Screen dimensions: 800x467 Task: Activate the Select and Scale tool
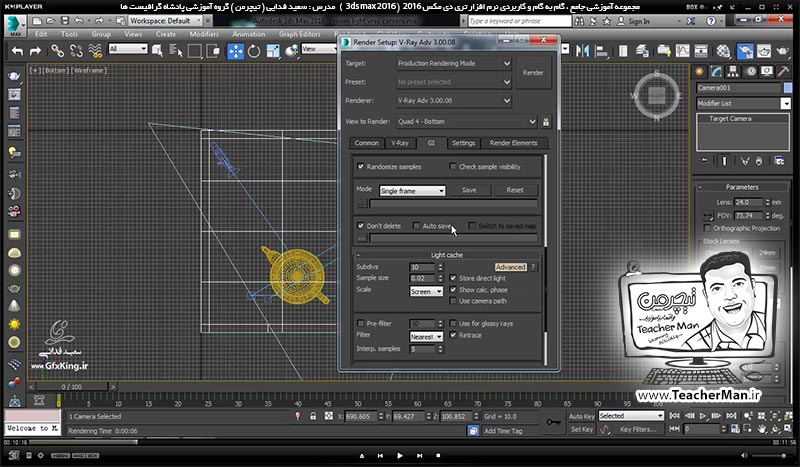(273, 51)
